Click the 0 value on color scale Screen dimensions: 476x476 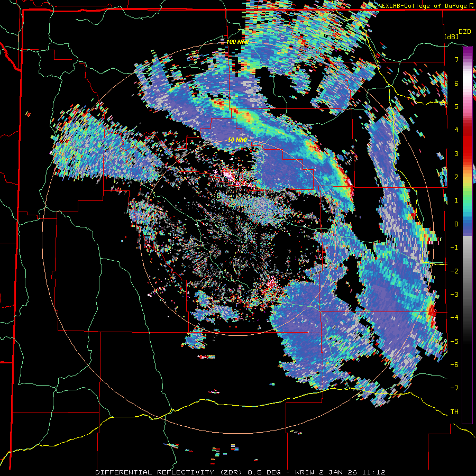[x=456, y=224]
